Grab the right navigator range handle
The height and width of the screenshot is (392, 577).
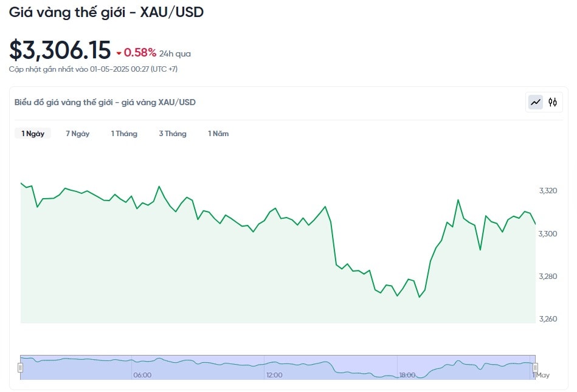pos(536,367)
